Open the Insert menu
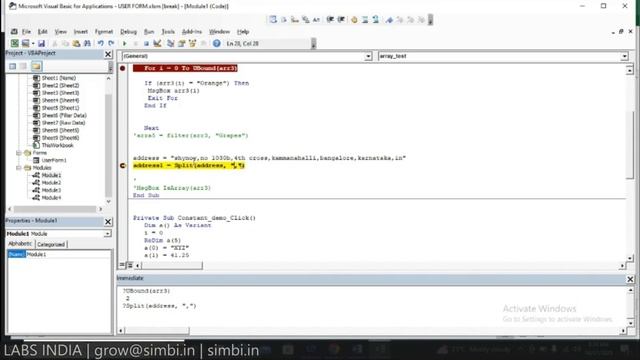Viewport: 640px width, 360px height. click(80, 31)
